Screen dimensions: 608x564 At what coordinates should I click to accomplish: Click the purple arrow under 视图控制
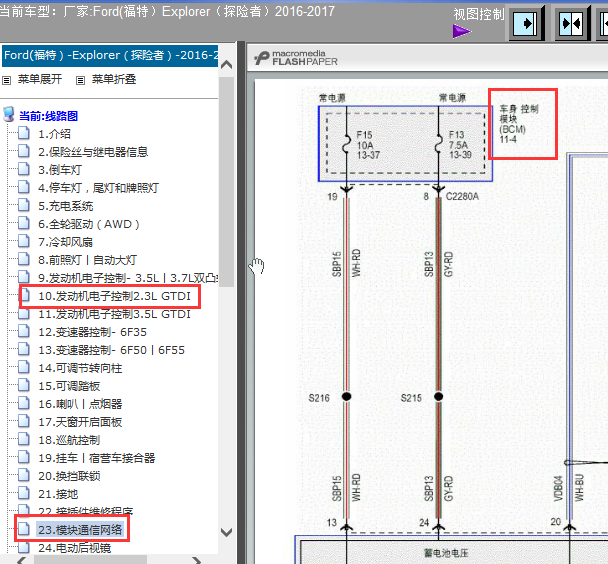461,31
